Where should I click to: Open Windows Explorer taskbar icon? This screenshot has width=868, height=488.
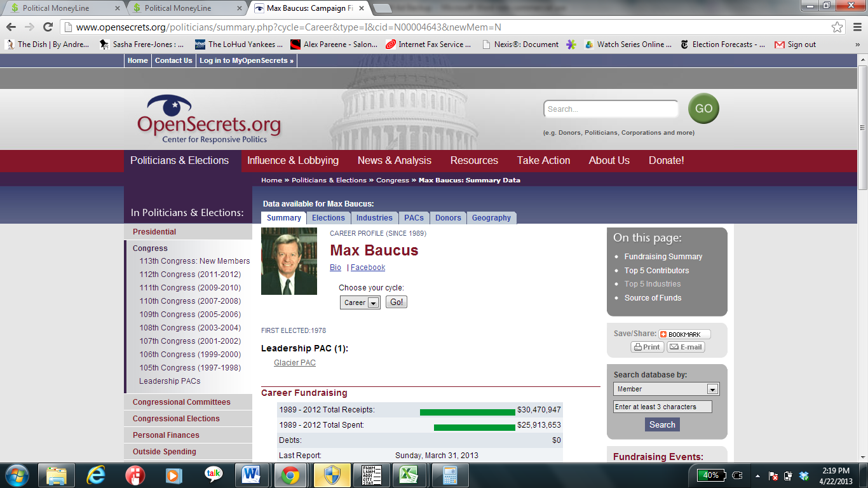coord(57,475)
